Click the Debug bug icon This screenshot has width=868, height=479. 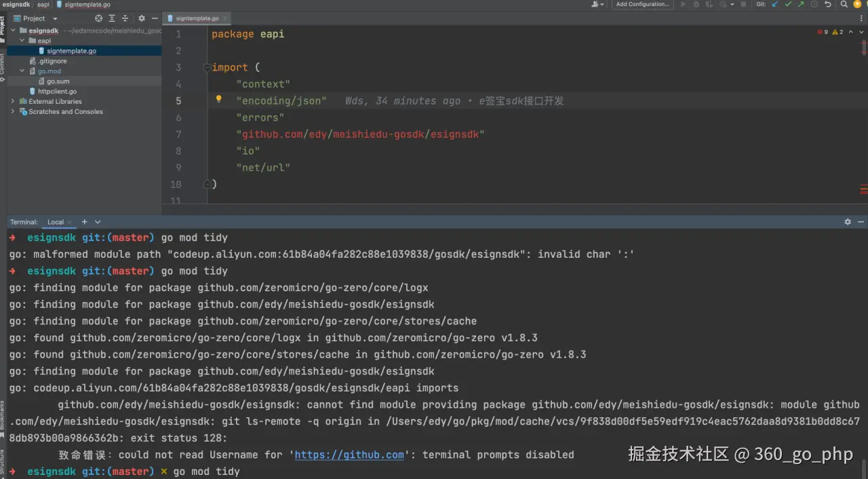point(696,4)
